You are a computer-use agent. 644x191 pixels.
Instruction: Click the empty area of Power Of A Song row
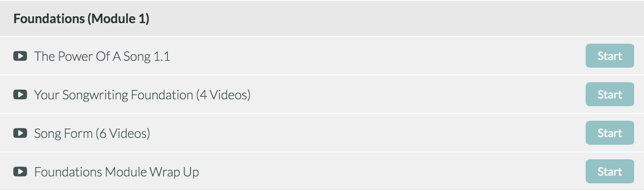(x=378, y=56)
